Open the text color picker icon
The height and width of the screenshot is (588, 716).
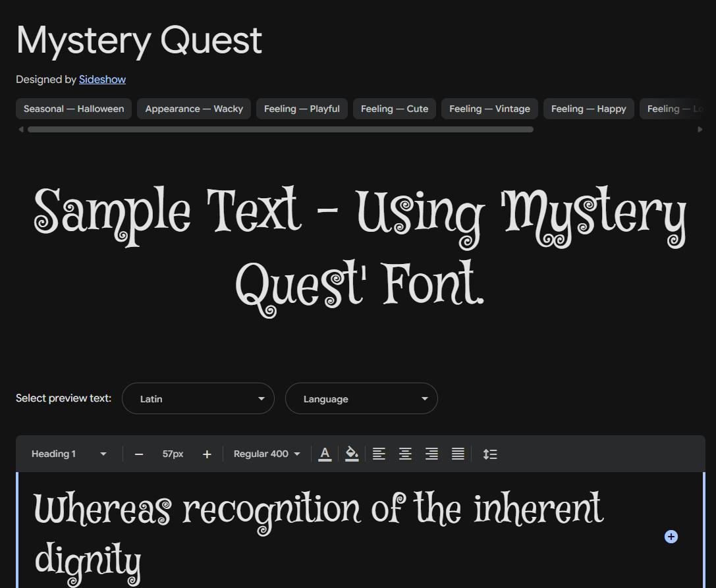325,454
